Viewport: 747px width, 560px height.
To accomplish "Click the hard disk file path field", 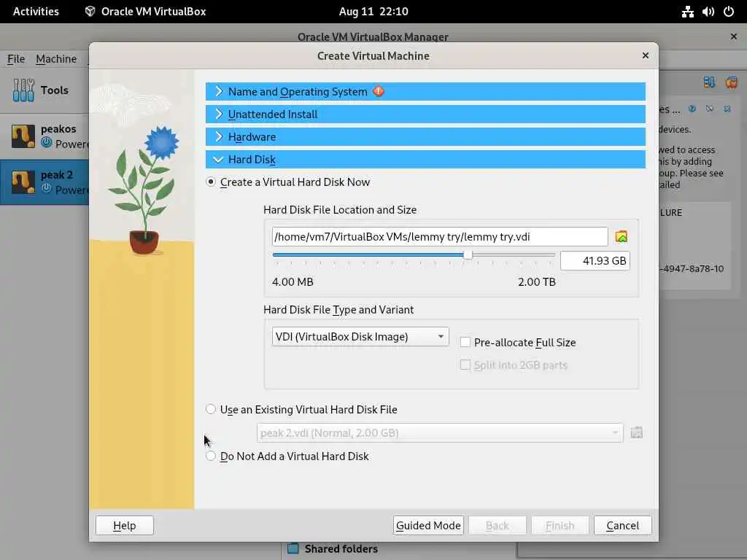I will tap(440, 237).
